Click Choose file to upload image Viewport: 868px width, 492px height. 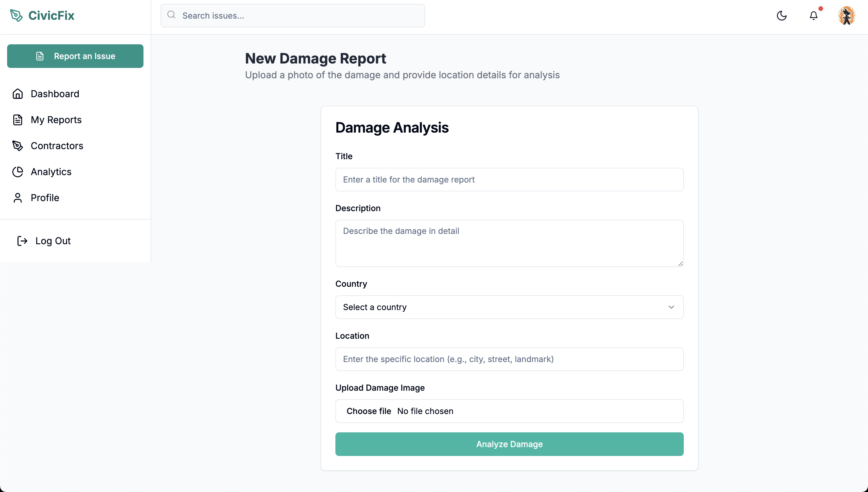pos(368,411)
